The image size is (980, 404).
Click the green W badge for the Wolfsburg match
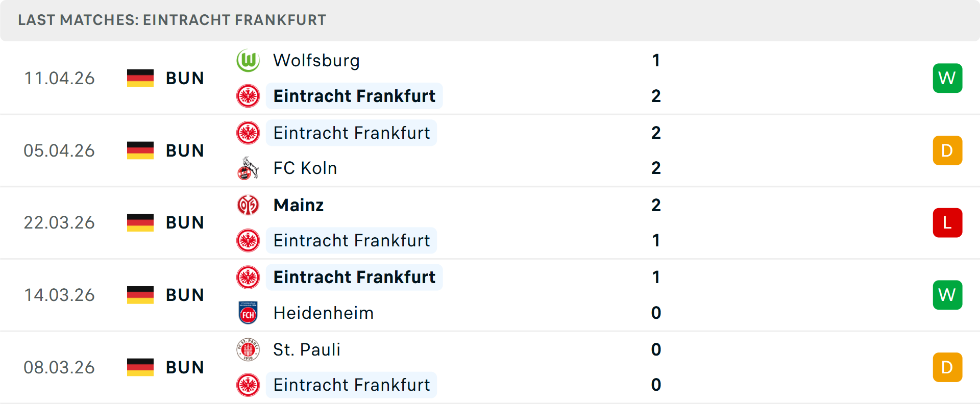pos(947,78)
